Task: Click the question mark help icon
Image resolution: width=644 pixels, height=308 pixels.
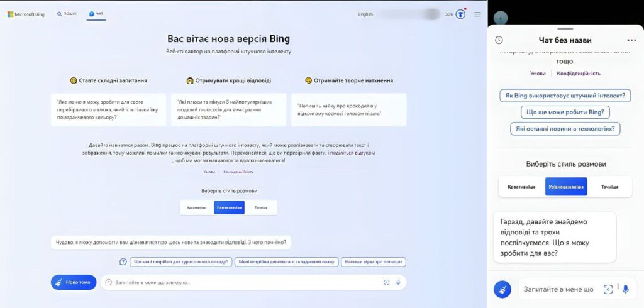Action: coord(123,261)
